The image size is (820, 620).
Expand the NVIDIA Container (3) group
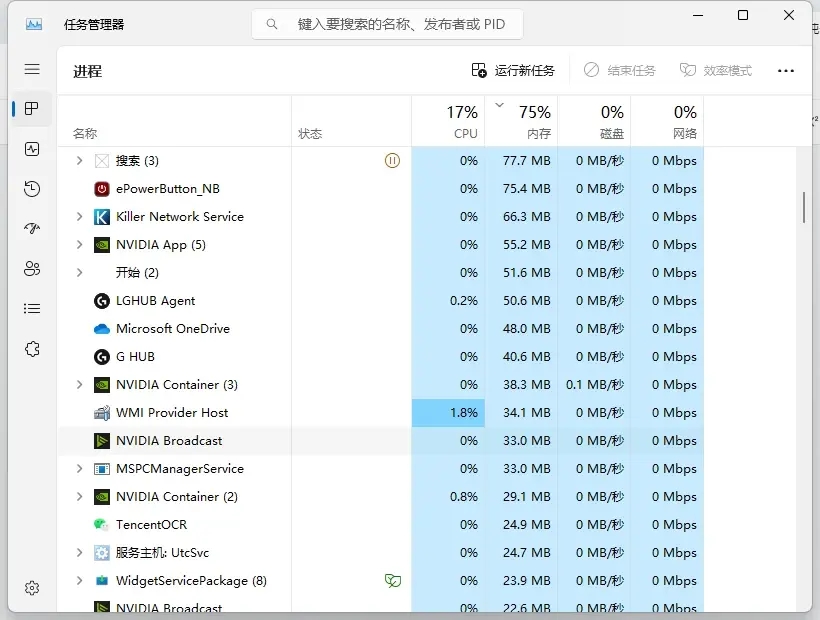coord(79,385)
